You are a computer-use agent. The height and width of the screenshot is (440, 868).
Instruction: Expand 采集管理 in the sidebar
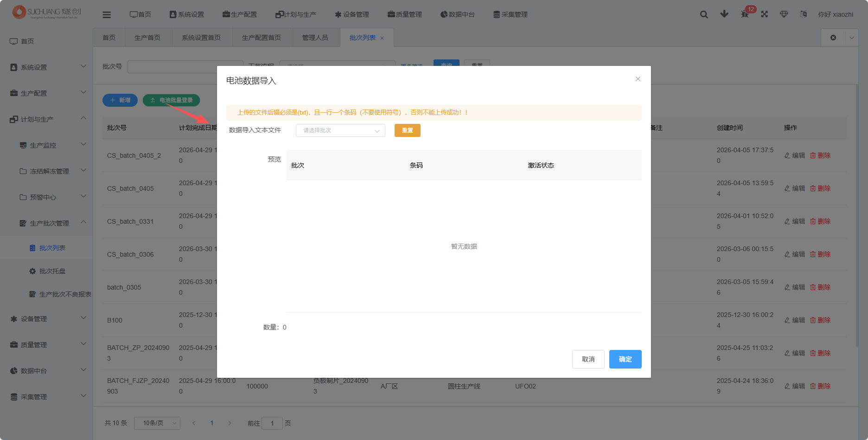46,397
